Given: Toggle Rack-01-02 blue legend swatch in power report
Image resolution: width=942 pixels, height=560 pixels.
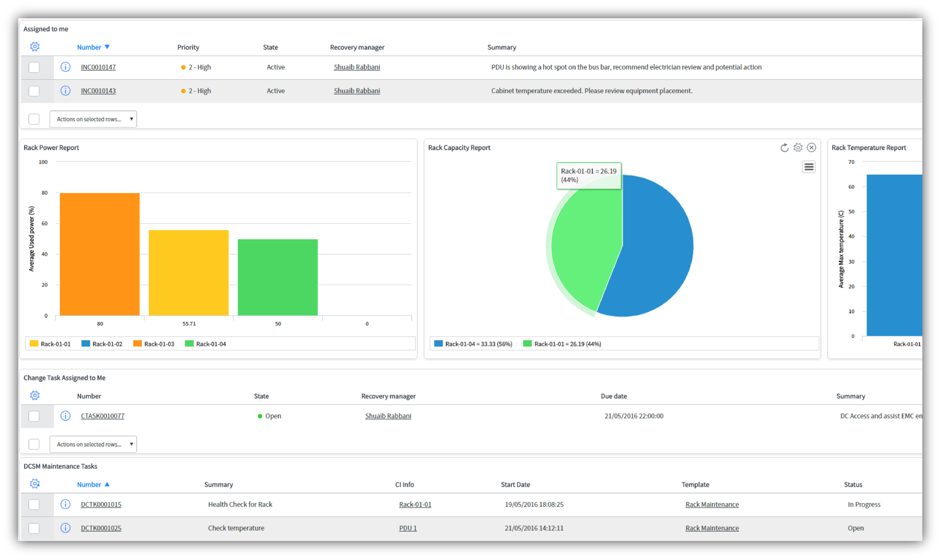Looking at the screenshot, I should 86,343.
